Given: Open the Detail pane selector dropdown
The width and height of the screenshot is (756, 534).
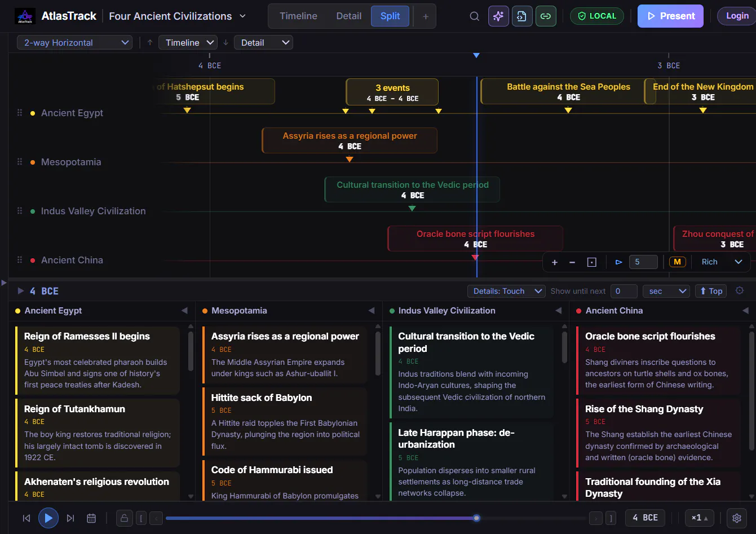Looking at the screenshot, I should click(x=264, y=42).
